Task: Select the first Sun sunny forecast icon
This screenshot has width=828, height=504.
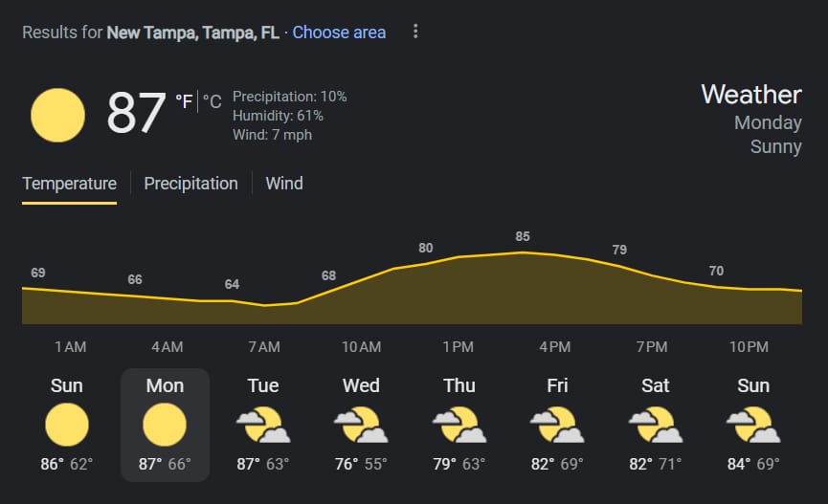Action: 67,425
